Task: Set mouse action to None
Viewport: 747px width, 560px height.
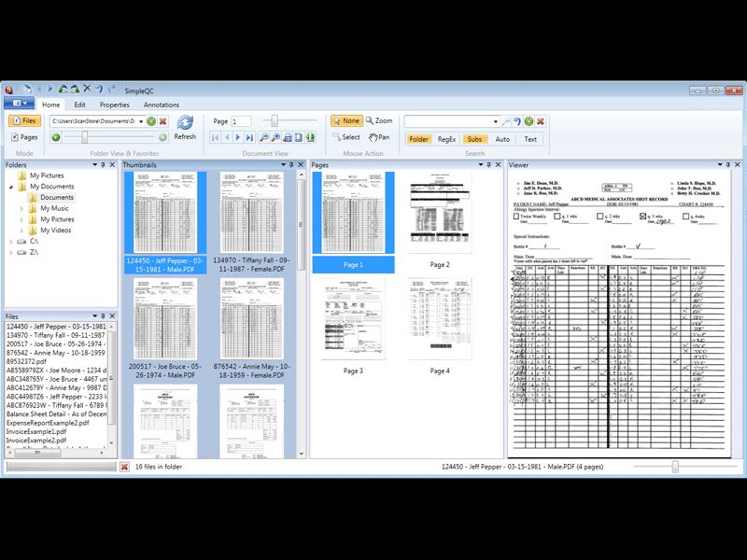Action: (346, 121)
